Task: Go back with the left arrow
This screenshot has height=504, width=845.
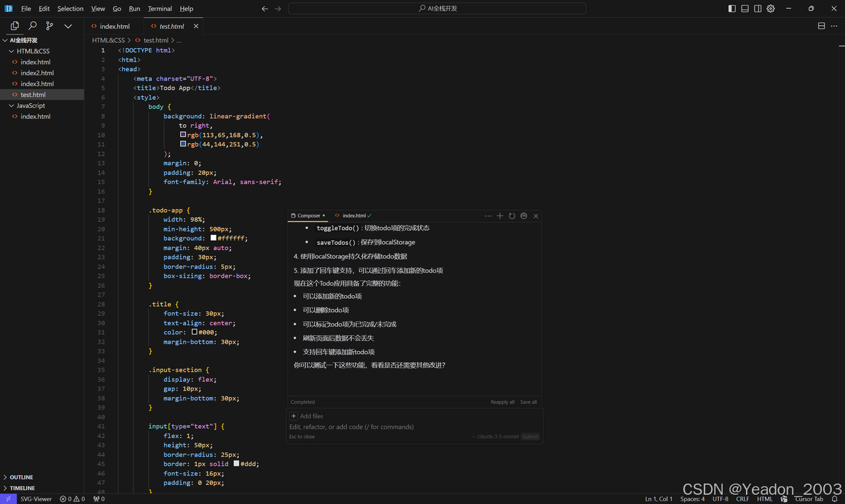Action: pos(265,9)
